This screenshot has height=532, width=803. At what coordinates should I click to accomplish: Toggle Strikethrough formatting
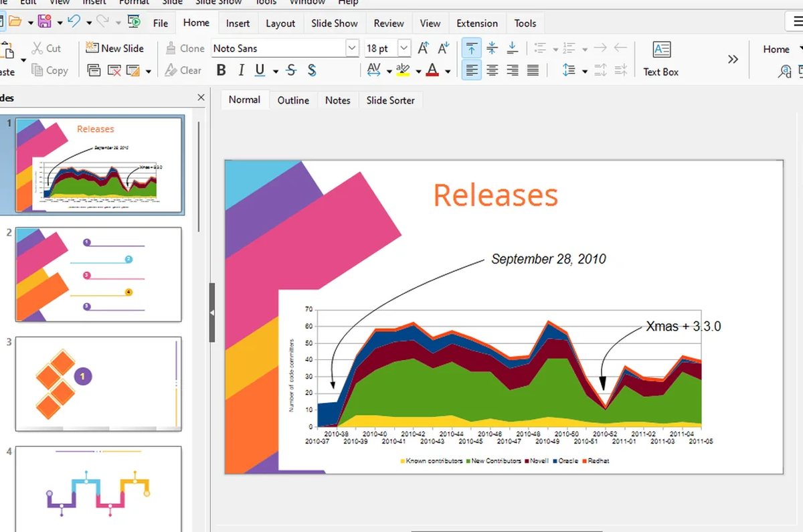pyautogui.click(x=291, y=70)
